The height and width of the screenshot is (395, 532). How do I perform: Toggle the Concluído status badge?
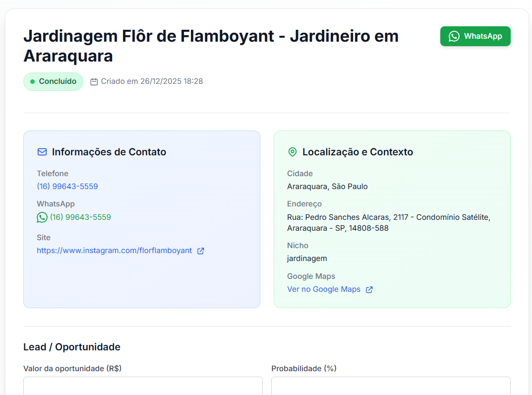click(x=53, y=81)
